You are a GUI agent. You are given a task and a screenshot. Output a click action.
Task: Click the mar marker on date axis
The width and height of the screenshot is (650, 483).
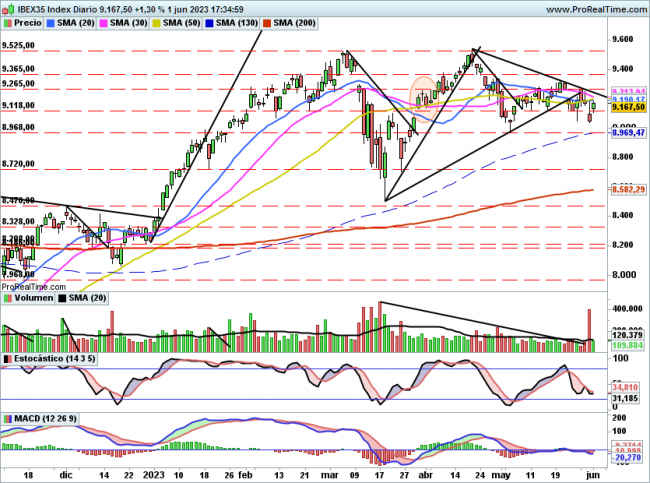330,475
